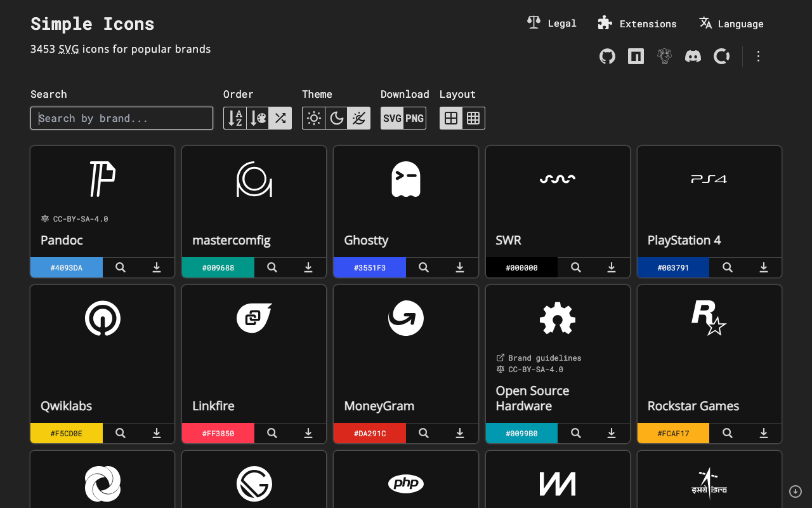
Task: Download the Qwiklabs icon
Action: [157, 433]
